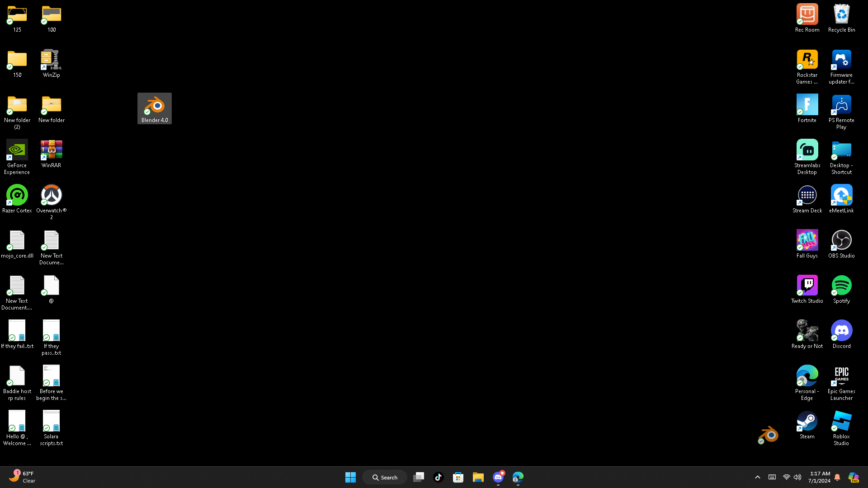Switch to Edge in the taskbar

[518, 477]
